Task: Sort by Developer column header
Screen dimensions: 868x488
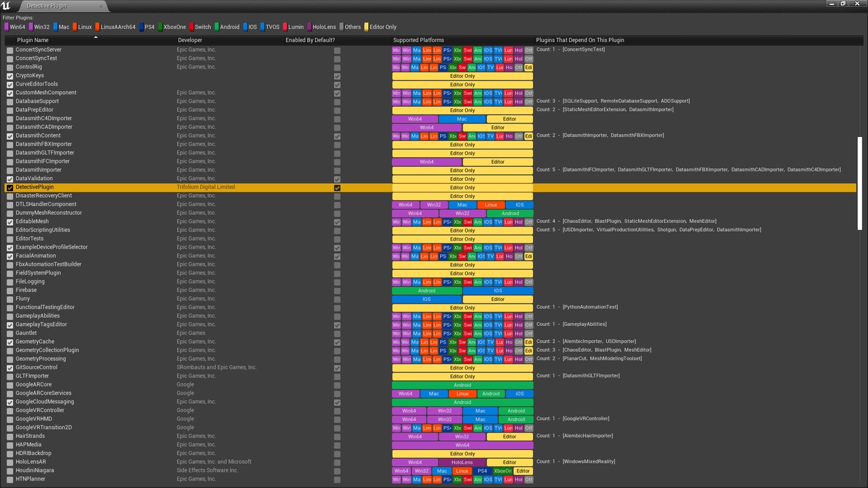Action: click(x=190, y=40)
